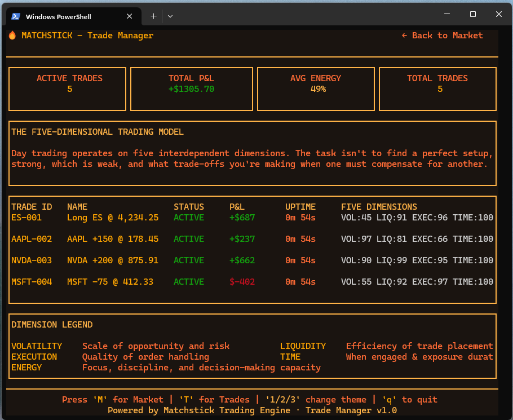
Task: Select the trade row NVDA-003
Action: pos(33,260)
